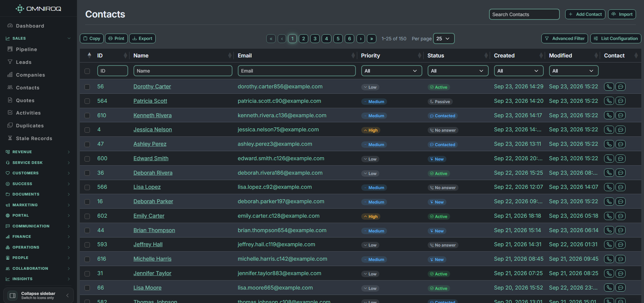
Task: Open the Priority filter dropdown
Action: (x=391, y=71)
